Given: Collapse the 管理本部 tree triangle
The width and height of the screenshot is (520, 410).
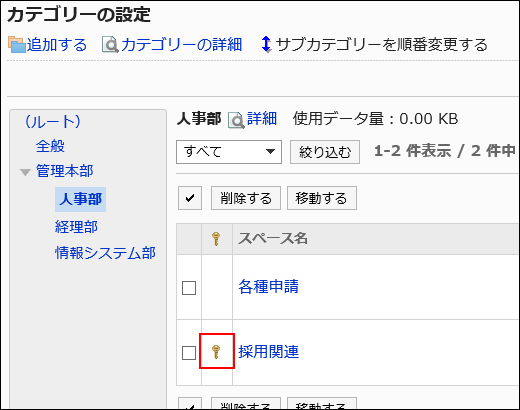Looking at the screenshot, I should [25, 172].
